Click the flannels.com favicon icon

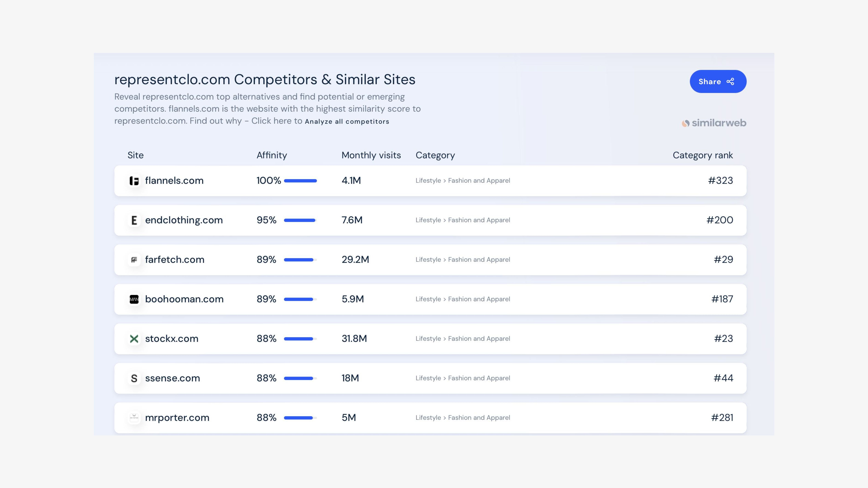(134, 181)
